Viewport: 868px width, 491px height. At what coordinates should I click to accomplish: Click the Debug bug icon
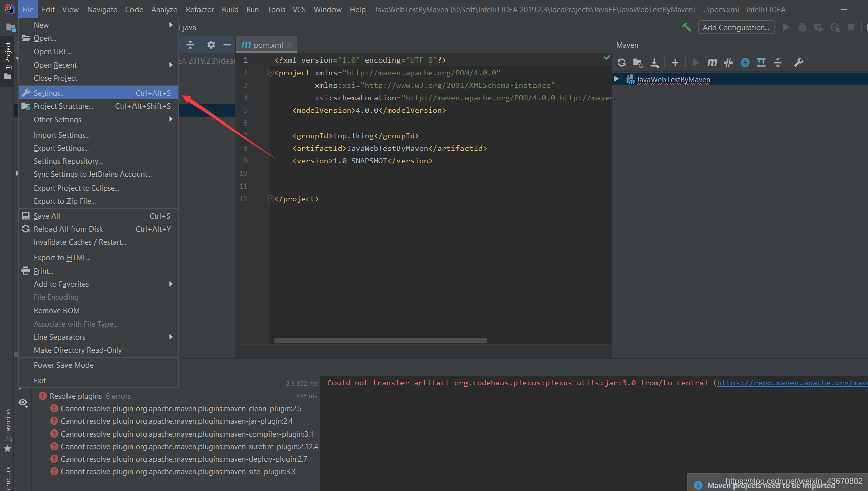tap(803, 27)
